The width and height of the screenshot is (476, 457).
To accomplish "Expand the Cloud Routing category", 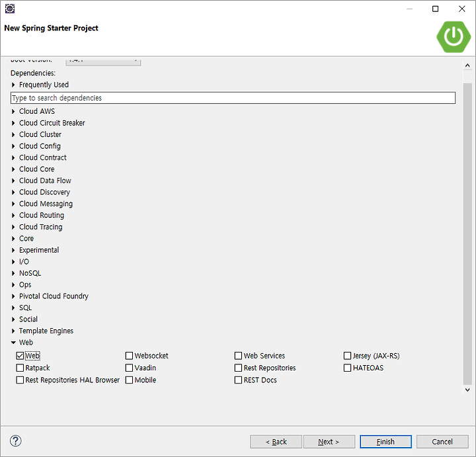I will [13, 216].
